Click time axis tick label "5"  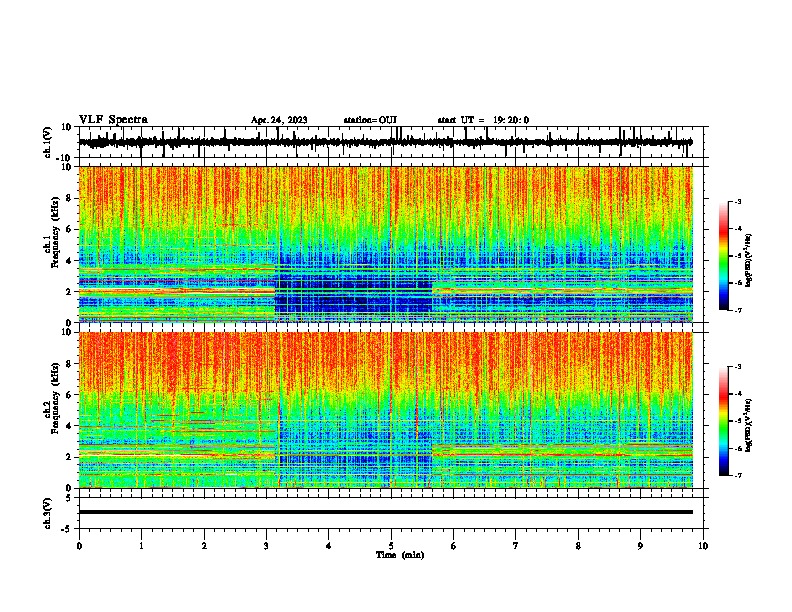[x=391, y=546]
